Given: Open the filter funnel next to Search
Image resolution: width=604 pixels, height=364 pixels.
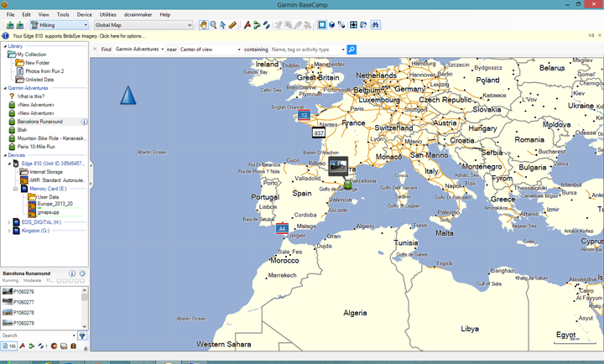Looking at the screenshot, I should 82,335.
